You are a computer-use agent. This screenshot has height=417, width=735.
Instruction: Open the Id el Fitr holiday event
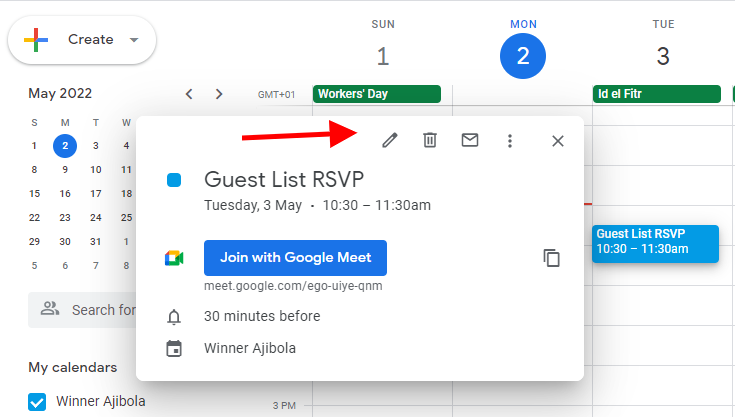coord(657,94)
